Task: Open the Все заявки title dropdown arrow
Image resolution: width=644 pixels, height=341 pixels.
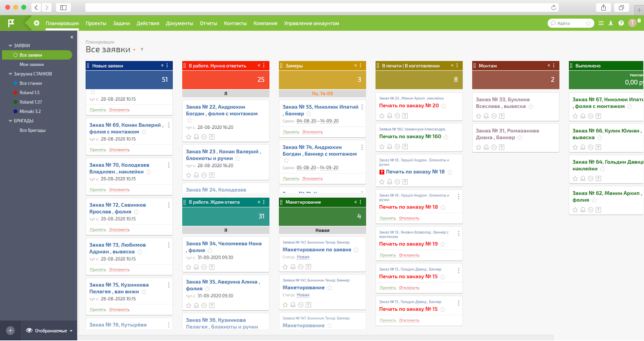Action: click(134, 50)
